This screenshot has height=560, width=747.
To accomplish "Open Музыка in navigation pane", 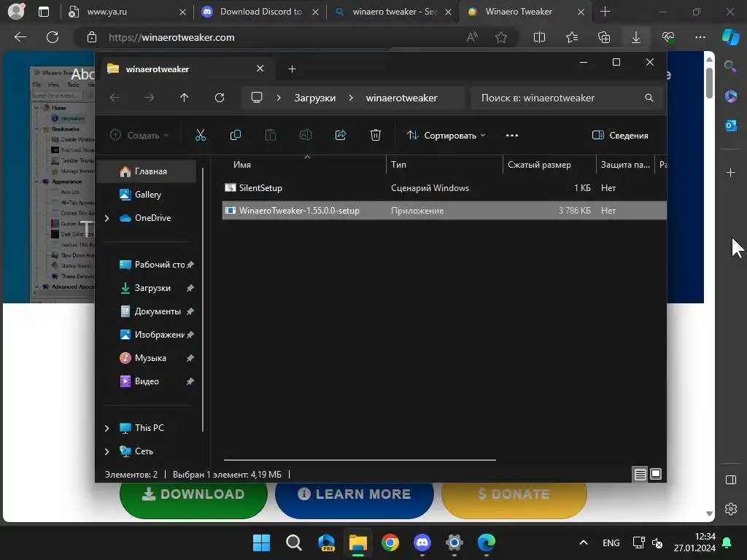I will point(147,358).
